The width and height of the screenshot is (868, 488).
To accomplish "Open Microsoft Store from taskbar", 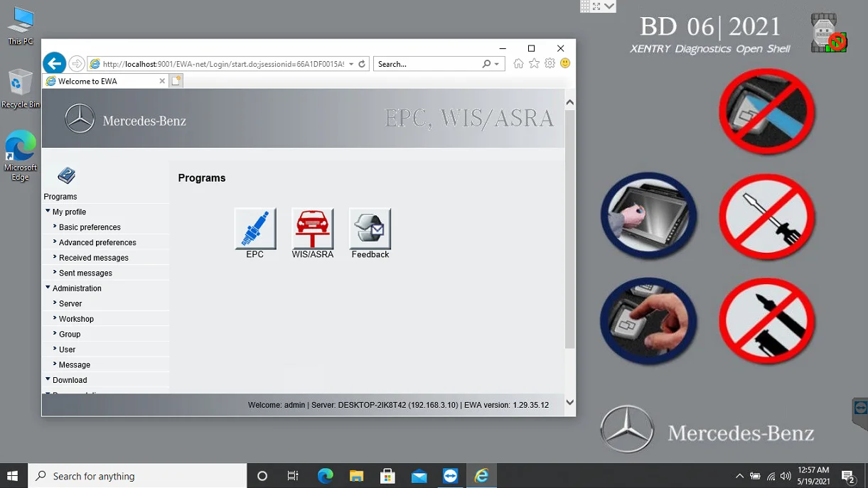I will click(387, 476).
